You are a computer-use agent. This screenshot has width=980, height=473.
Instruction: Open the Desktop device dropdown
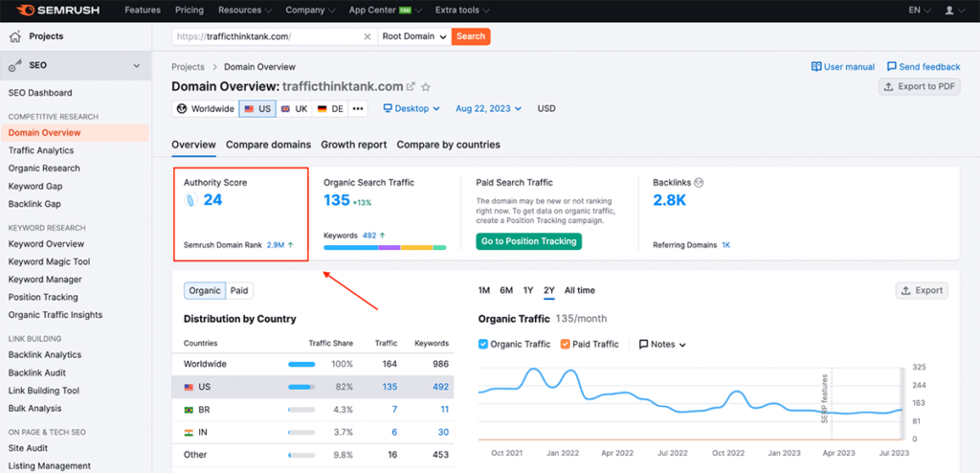click(412, 109)
